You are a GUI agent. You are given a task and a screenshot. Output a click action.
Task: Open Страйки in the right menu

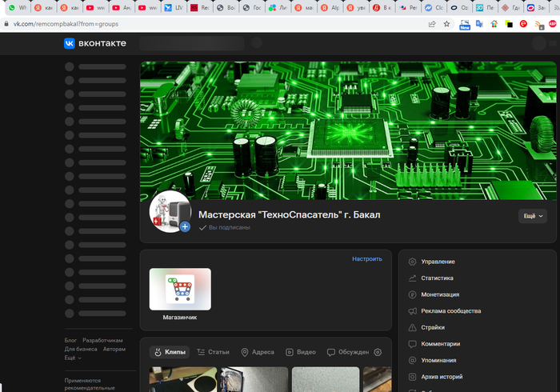(x=433, y=327)
